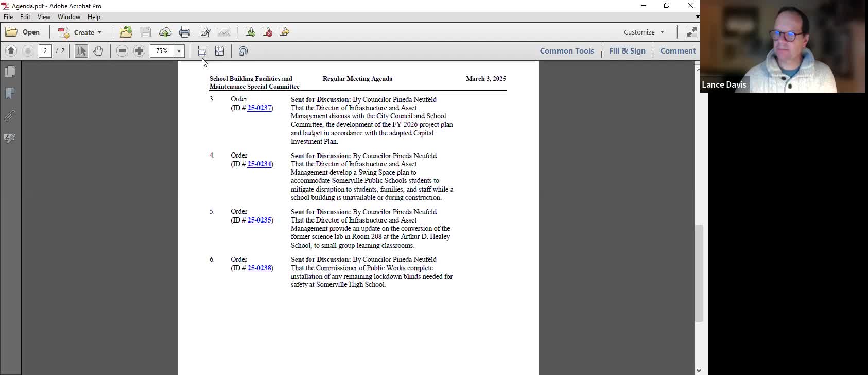The height and width of the screenshot is (375, 868).
Task: Click the delete pages icon
Action: pos(267,32)
